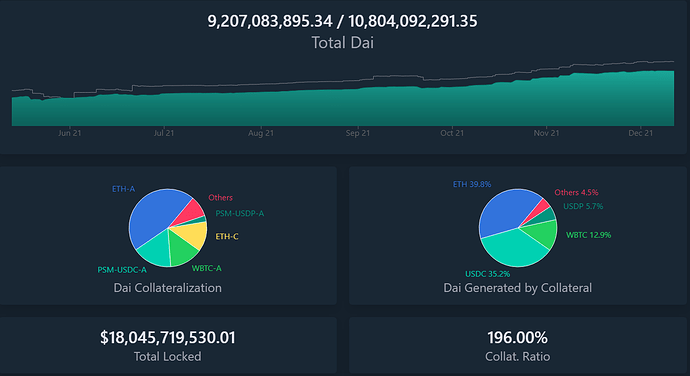The image size is (690, 376).
Task: Select the Nov 21 axis label
Action: [x=547, y=133]
